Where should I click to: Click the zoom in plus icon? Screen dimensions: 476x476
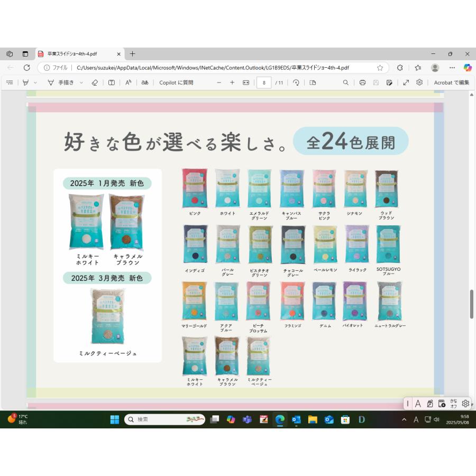click(x=232, y=83)
